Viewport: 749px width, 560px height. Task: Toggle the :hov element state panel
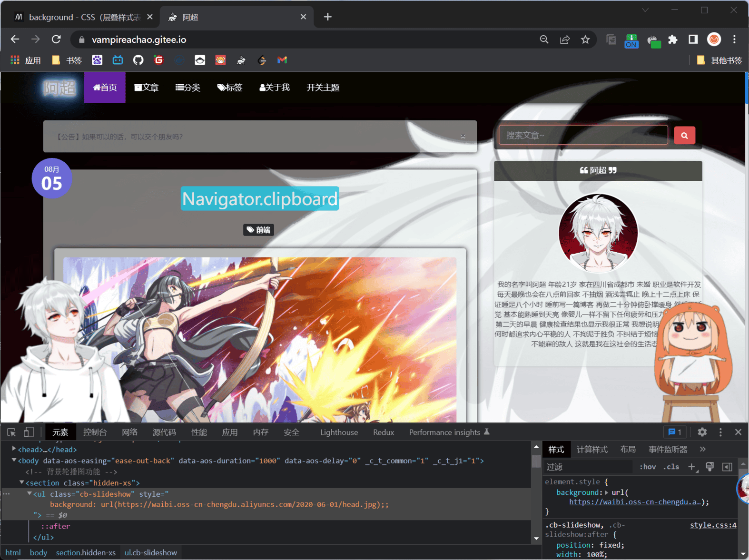[647, 467]
